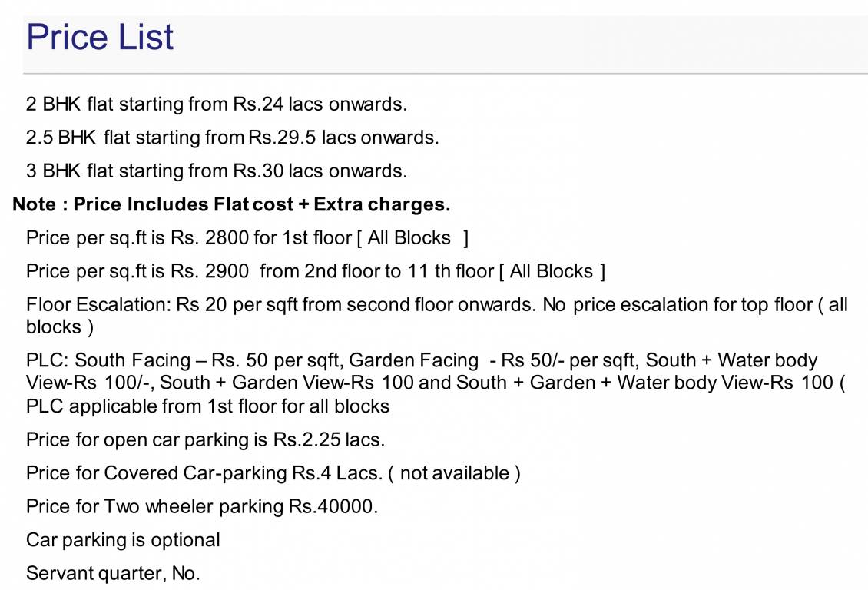This screenshot has height=590, width=868.
Task: Click the 2 BHK flat starting price line
Action: click(216, 104)
